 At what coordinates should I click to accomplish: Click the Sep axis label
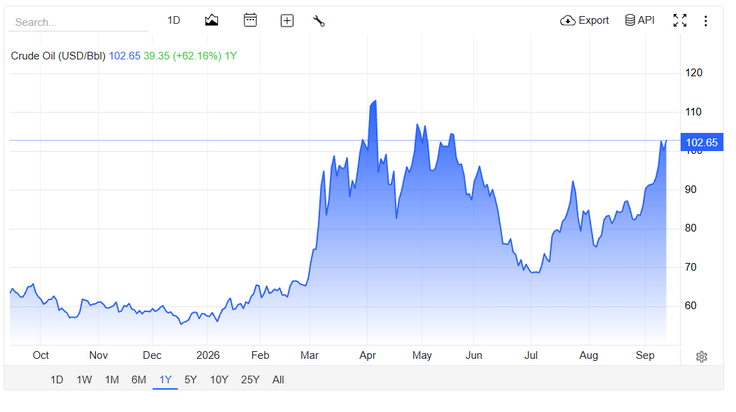645,355
